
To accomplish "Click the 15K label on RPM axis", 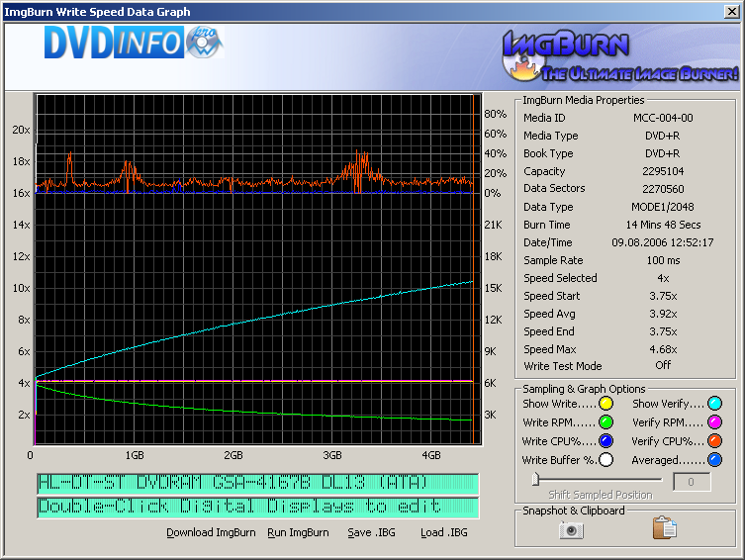I will click(493, 288).
